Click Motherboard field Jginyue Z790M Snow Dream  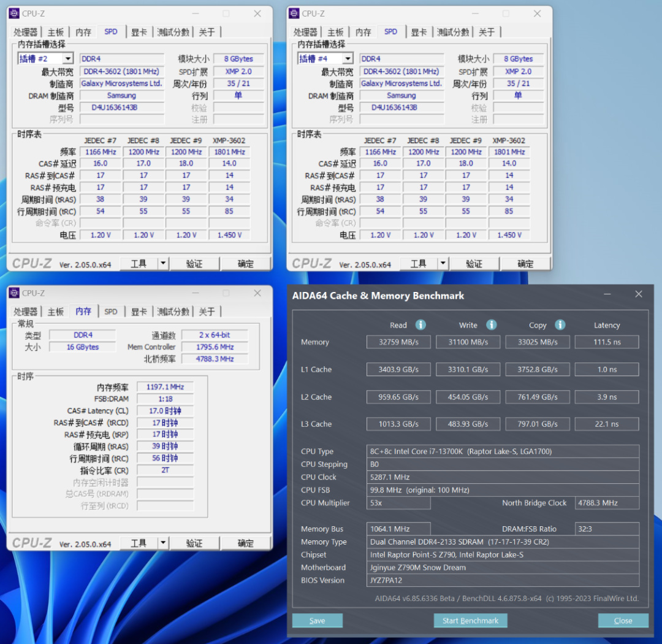point(503,567)
